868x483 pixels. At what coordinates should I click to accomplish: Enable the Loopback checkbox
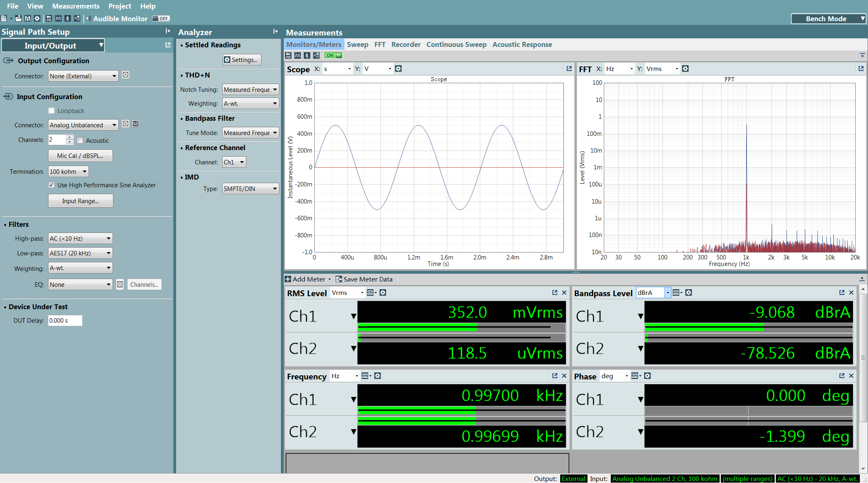pyautogui.click(x=51, y=111)
